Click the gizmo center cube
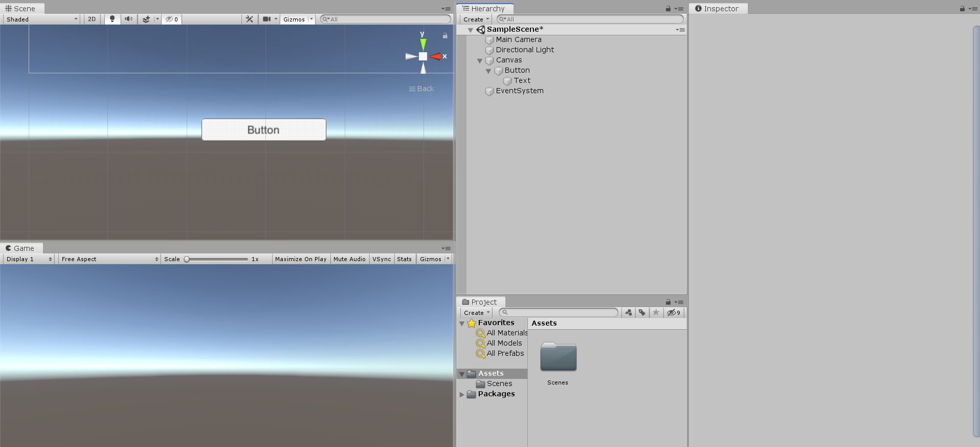The image size is (980, 447). pyautogui.click(x=423, y=56)
